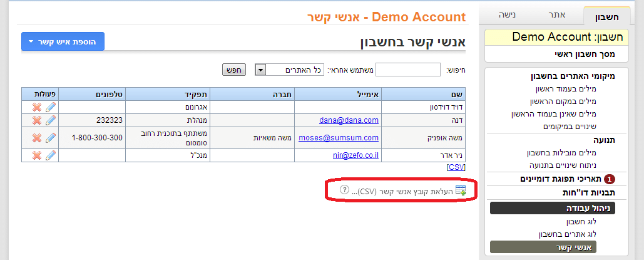Screen dimensions: 644x260
Task: Edit contact דנה with pencil icon
Action: tap(50, 120)
